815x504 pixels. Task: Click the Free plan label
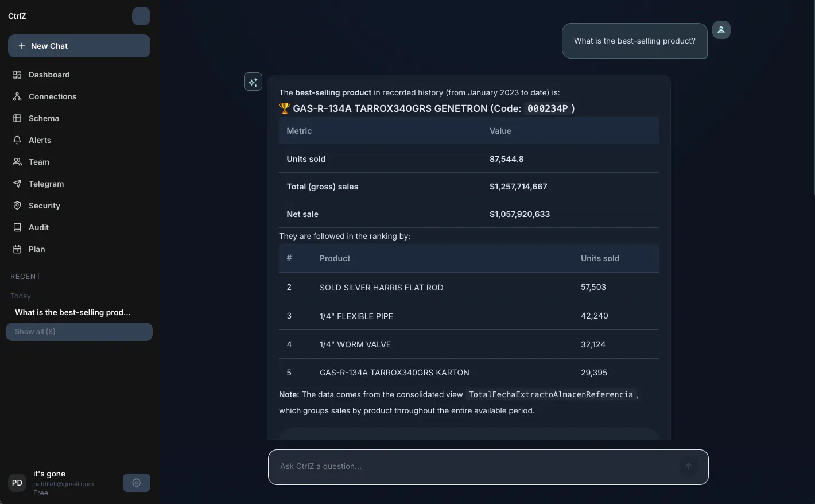(x=41, y=493)
